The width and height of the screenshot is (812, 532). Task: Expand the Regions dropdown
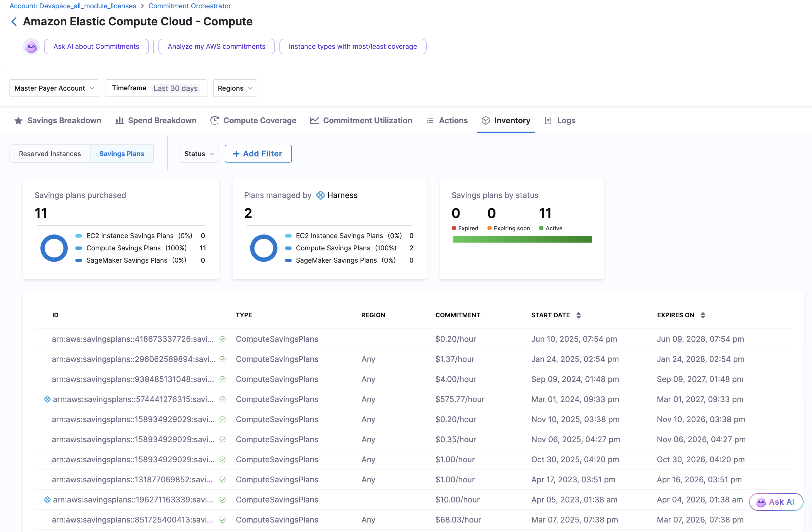pos(235,88)
